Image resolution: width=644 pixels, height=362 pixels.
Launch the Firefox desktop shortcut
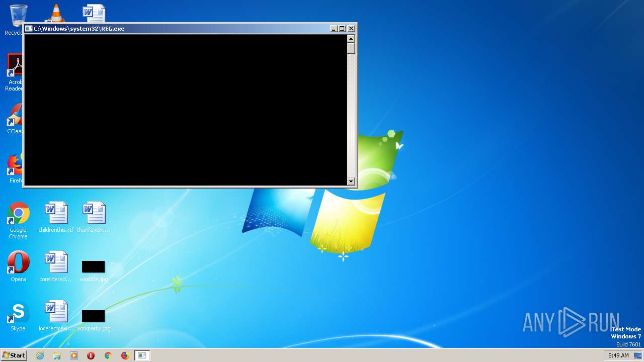[15, 168]
